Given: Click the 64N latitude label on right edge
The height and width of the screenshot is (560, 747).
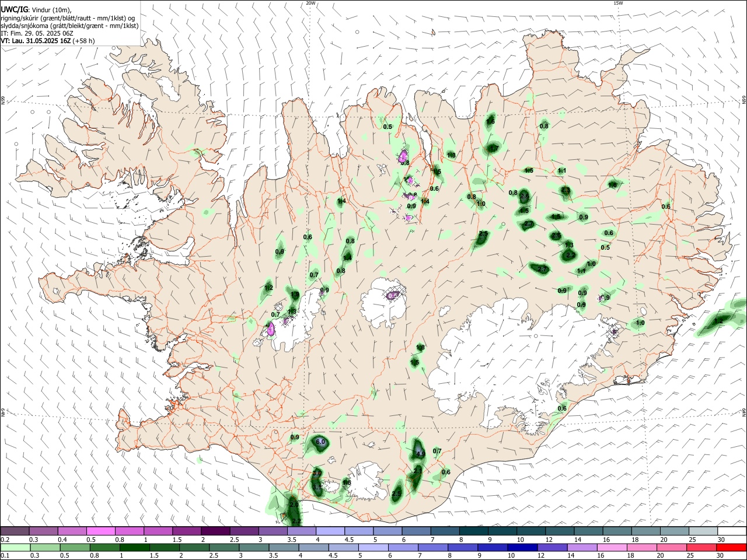Looking at the screenshot, I should click(744, 412).
